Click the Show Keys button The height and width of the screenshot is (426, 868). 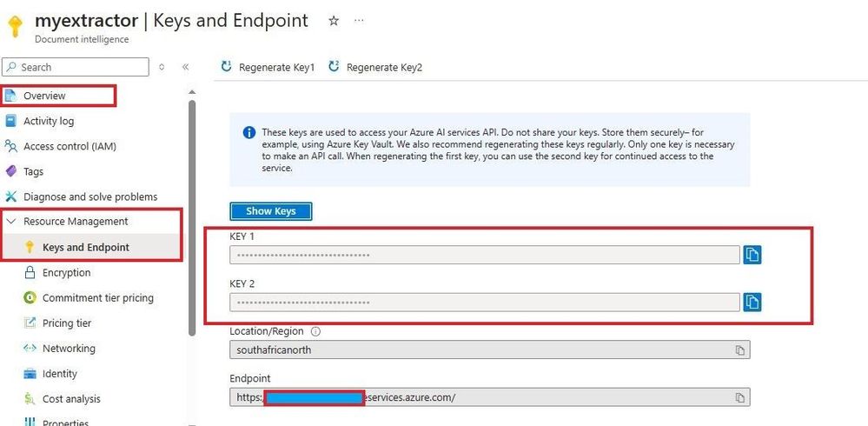(x=271, y=211)
